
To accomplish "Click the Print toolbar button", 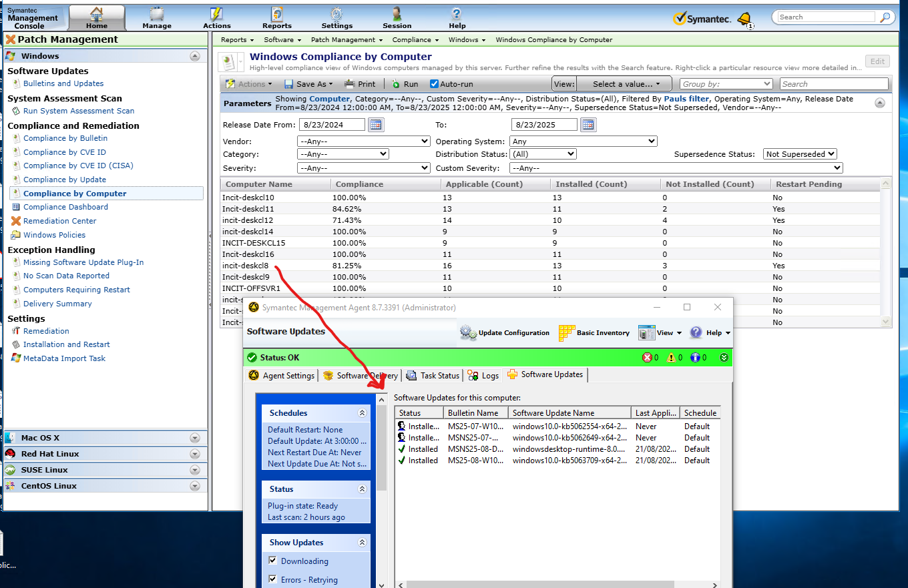I will pyautogui.click(x=360, y=84).
